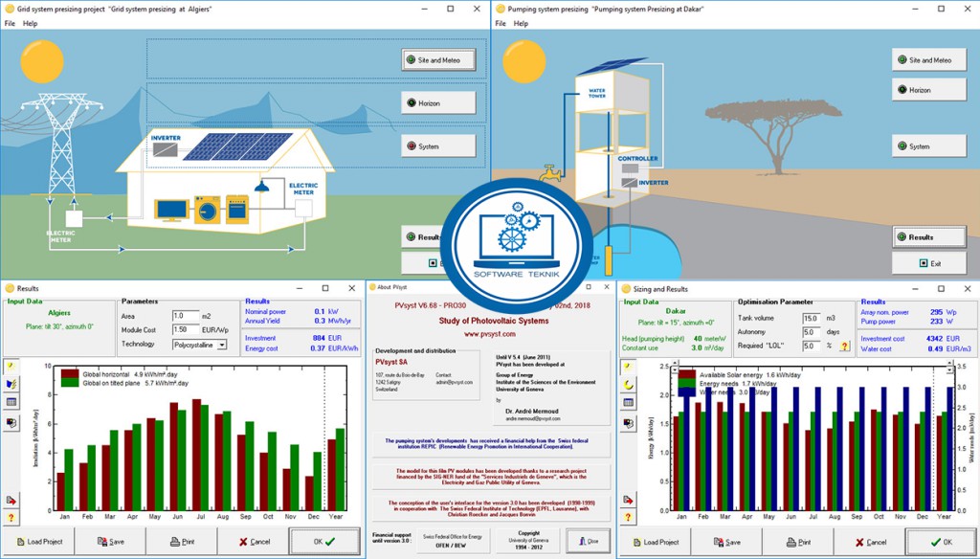Click the Dakar site name in Input Data

676,311
